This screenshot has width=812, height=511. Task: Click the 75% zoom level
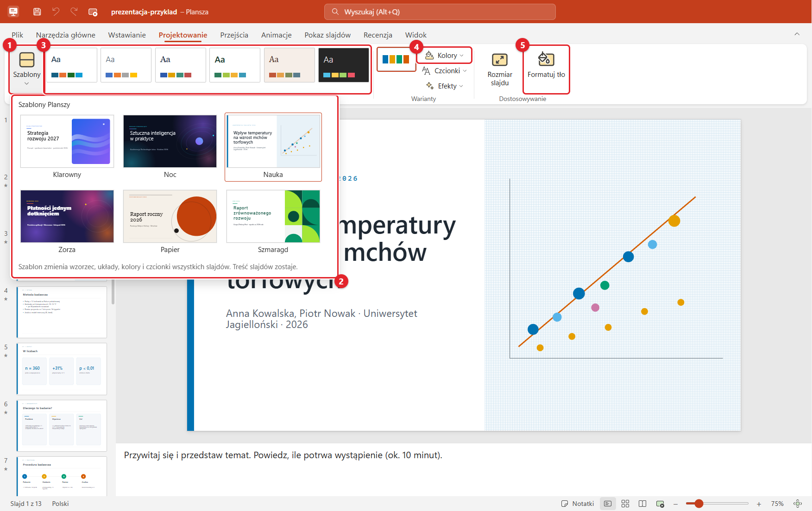(777, 504)
